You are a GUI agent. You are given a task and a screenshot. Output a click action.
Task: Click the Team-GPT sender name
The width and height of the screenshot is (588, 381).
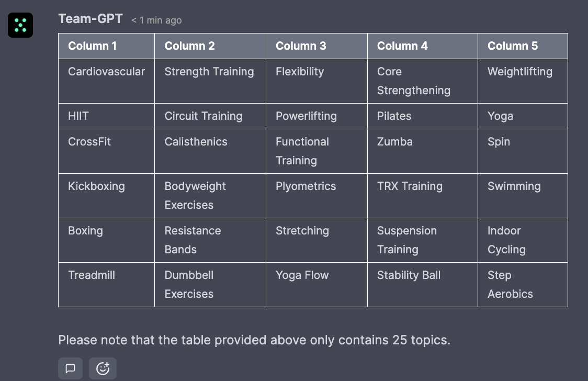(91, 19)
